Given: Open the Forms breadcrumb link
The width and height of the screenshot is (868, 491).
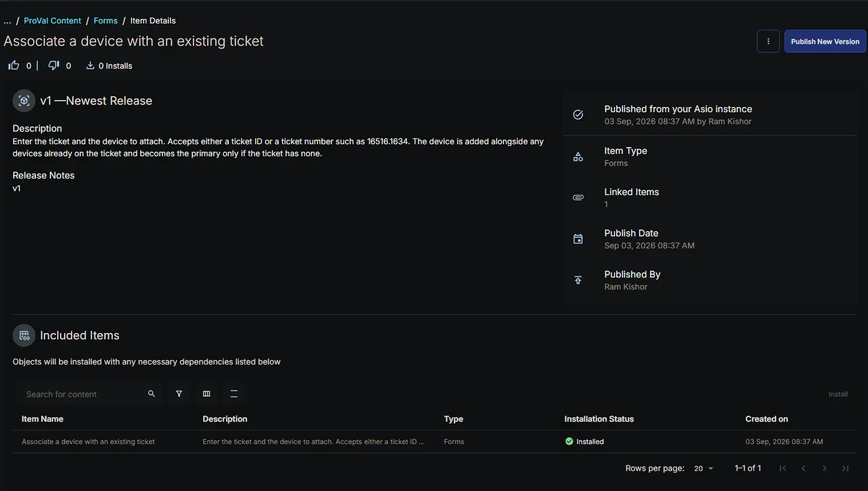Looking at the screenshot, I should 106,21.
